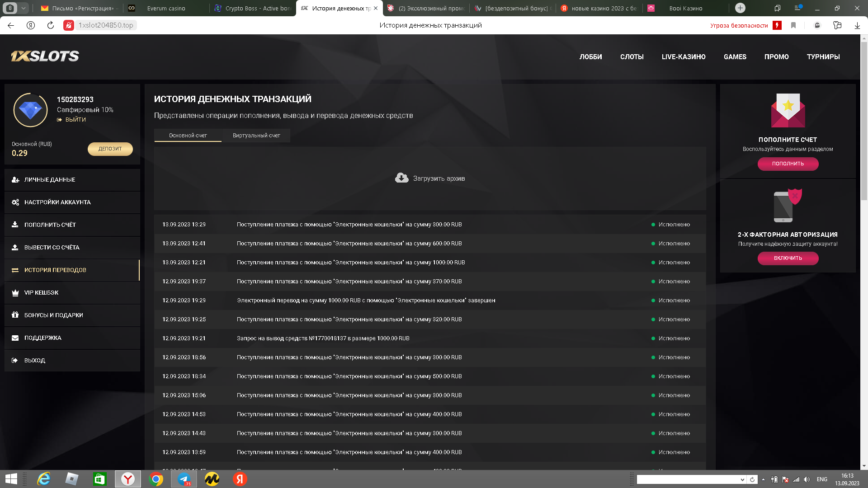Click the browser page reload icon

50,25
